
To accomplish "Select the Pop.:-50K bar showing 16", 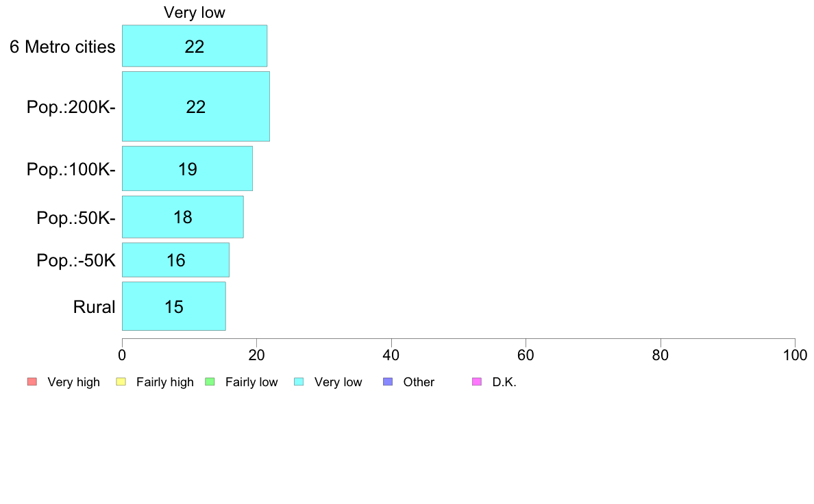I will [x=175, y=260].
